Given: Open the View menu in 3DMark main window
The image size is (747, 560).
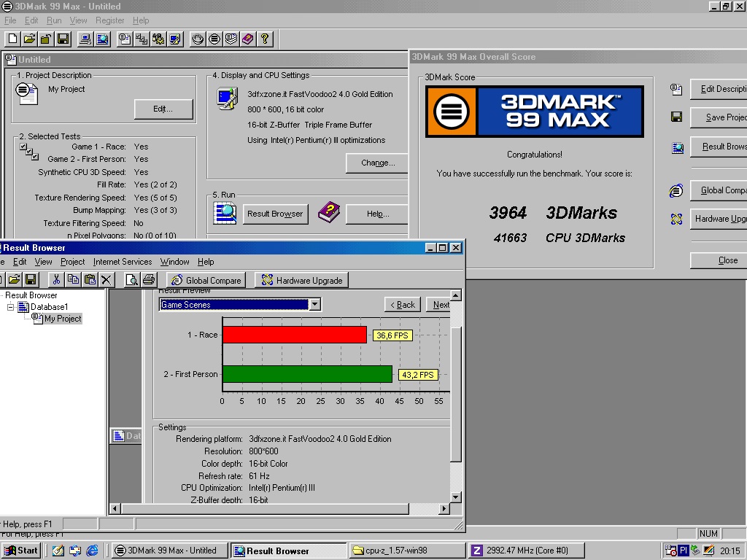Looking at the screenshot, I should [x=78, y=20].
